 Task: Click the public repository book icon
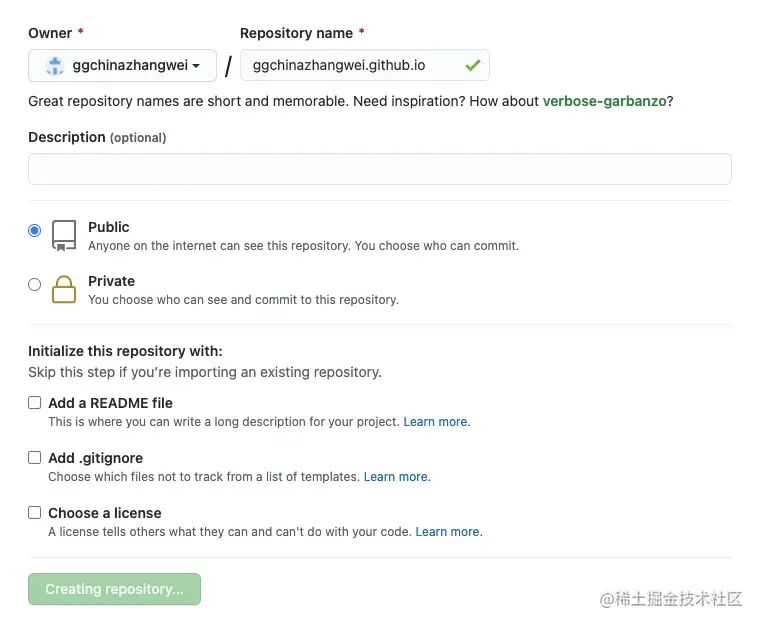click(64, 235)
